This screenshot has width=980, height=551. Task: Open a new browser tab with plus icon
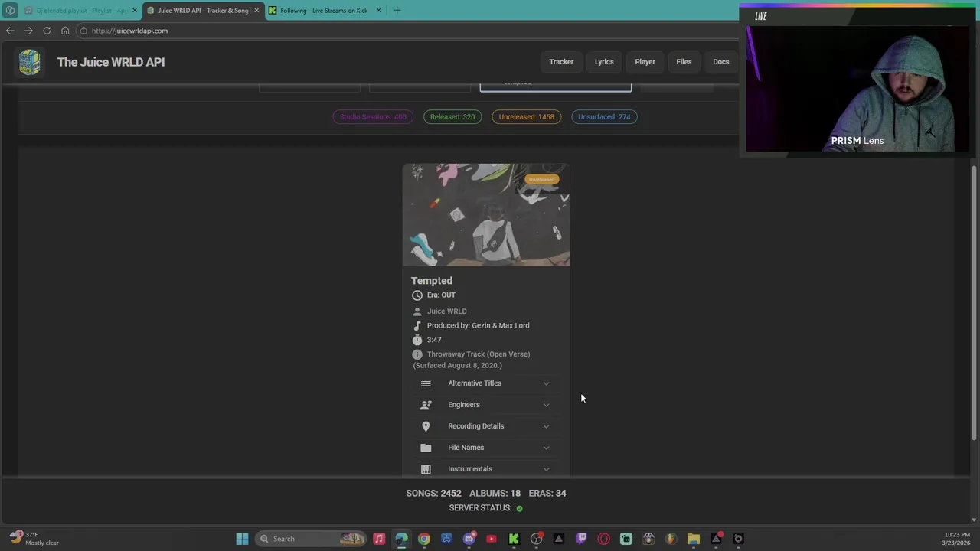(397, 10)
